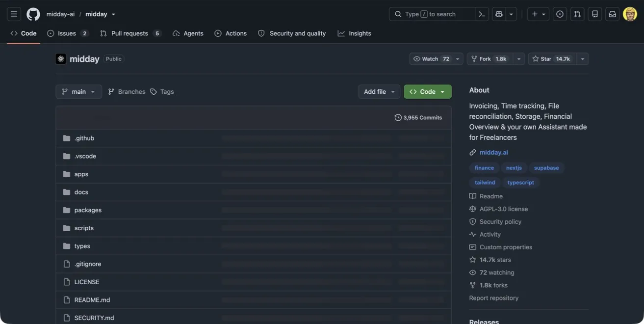Open Copilot chat icon

point(499,14)
